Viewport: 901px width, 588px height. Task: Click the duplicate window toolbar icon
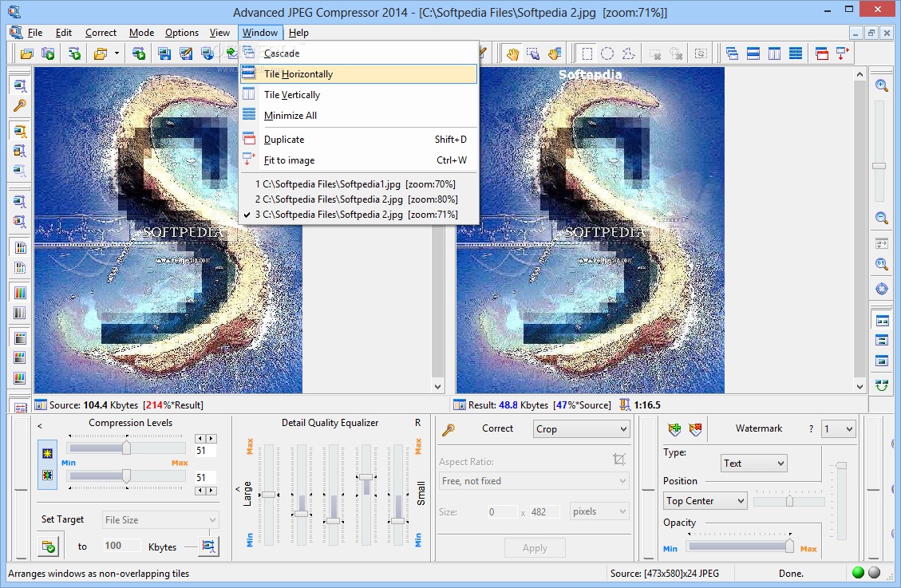tap(822, 54)
